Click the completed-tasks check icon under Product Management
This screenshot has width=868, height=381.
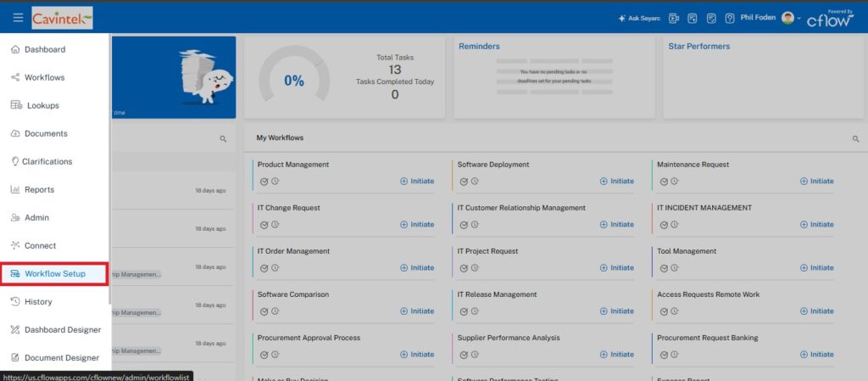[x=264, y=181]
